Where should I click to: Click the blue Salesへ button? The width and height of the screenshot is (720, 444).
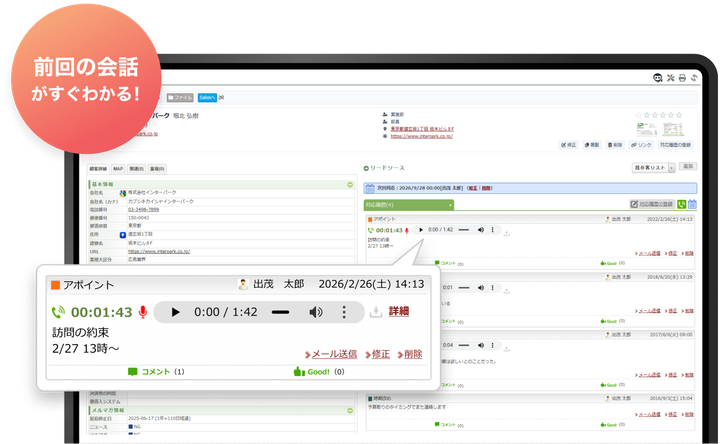207,97
